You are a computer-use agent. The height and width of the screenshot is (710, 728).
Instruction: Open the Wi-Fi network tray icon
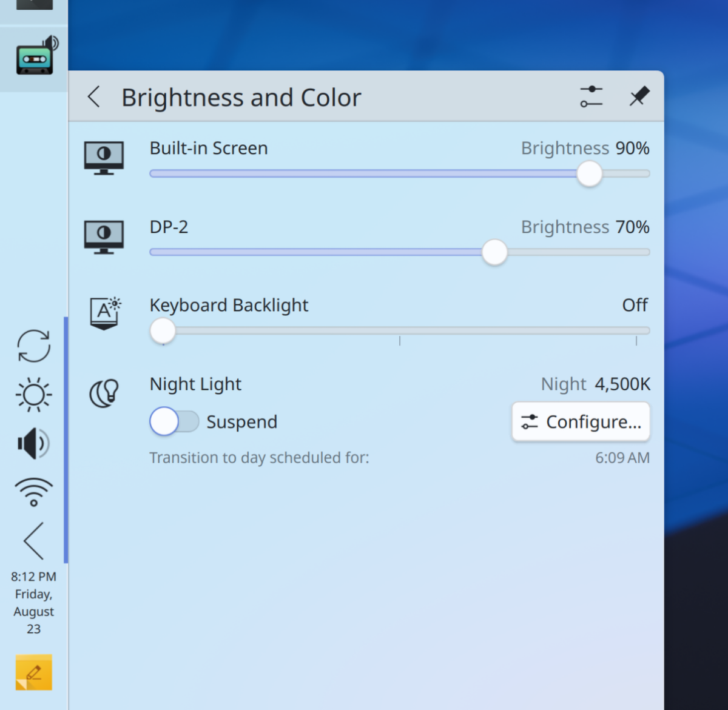coord(34,492)
